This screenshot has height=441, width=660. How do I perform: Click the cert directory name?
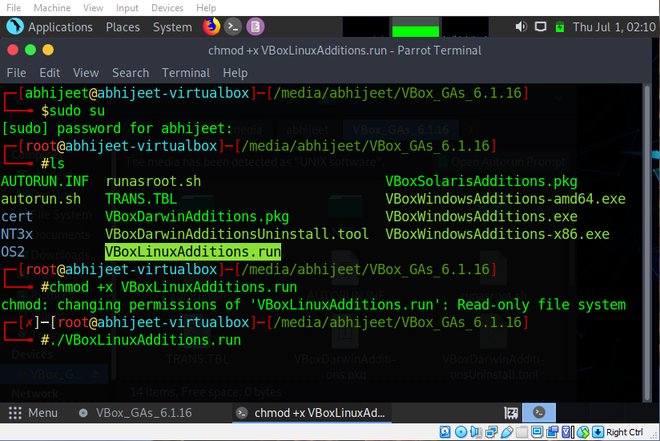(17, 216)
